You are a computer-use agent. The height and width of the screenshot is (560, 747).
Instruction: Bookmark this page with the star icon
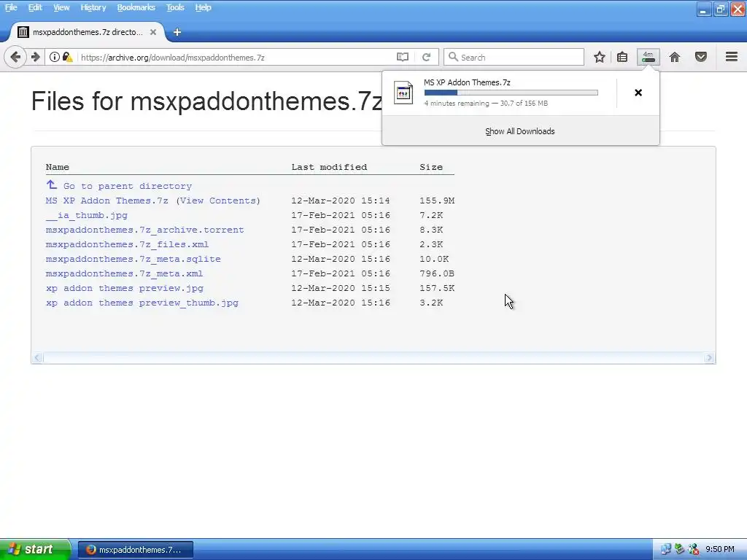pyautogui.click(x=600, y=57)
